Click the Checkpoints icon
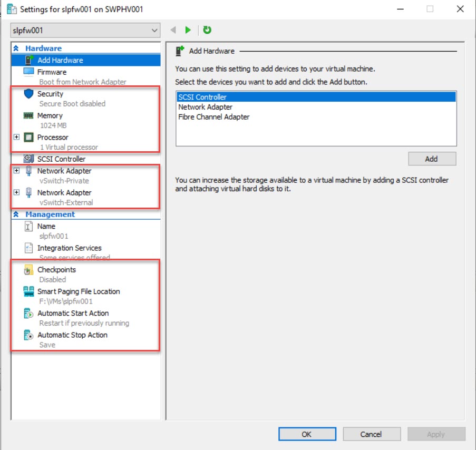Screen dimensions: 476x450 click(x=28, y=270)
